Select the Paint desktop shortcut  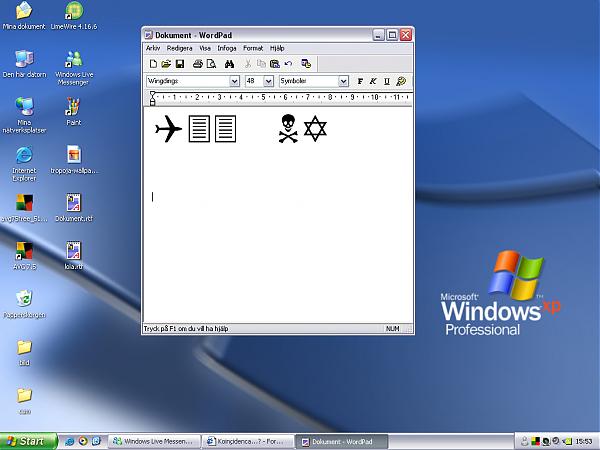pyautogui.click(x=74, y=111)
